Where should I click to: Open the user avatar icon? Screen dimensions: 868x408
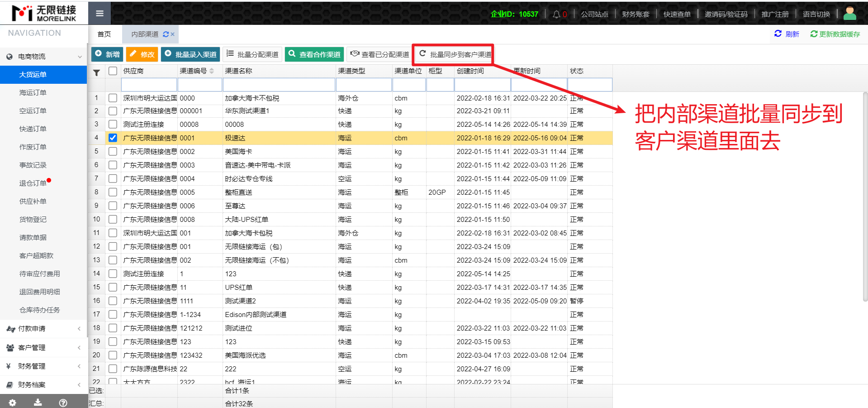point(849,14)
